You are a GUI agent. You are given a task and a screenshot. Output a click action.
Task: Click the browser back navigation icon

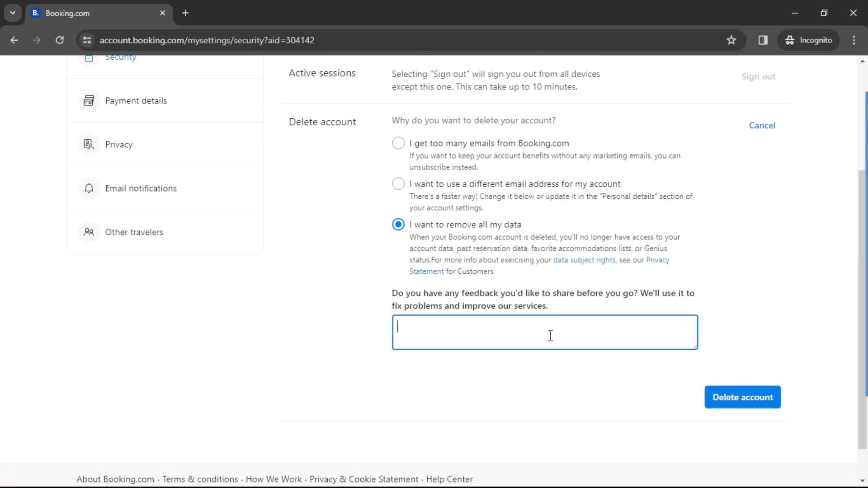point(14,40)
